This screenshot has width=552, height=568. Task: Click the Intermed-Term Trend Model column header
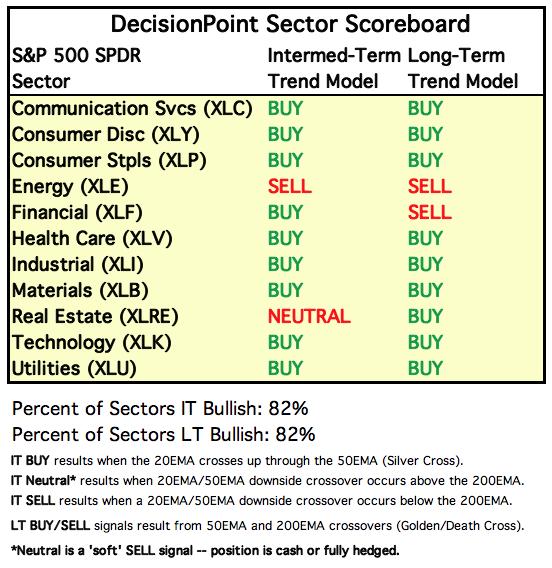334,68
